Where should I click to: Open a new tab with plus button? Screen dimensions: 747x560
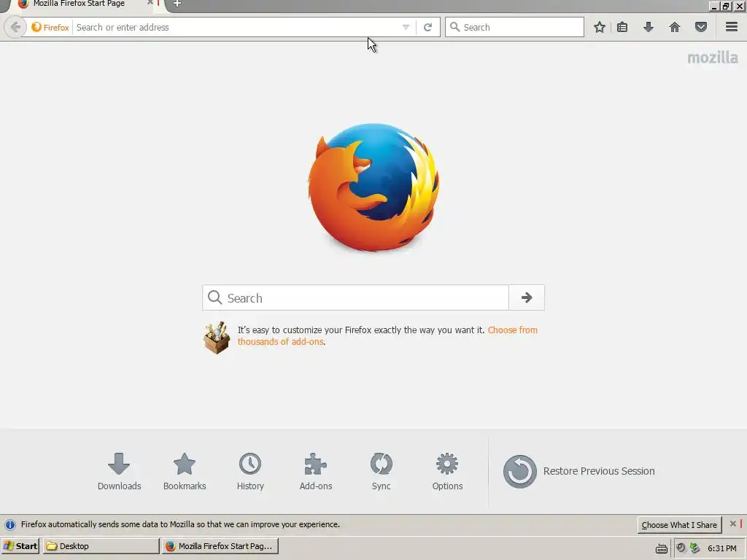click(x=177, y=4)
